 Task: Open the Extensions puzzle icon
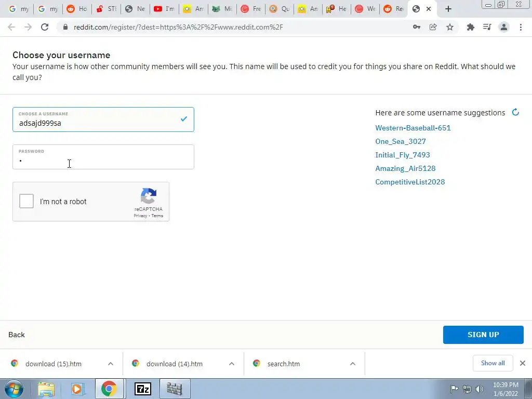point(470,27)
